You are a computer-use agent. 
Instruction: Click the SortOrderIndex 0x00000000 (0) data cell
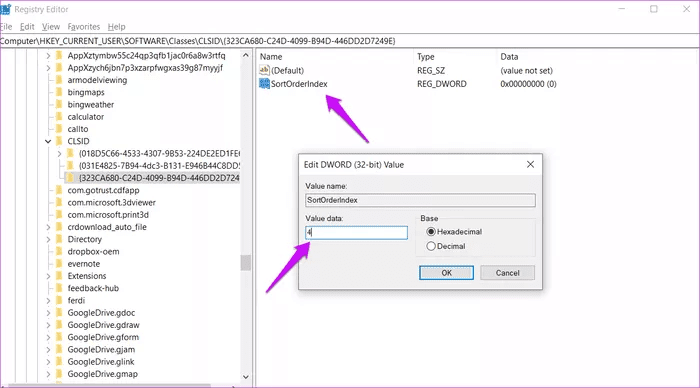[528, 84]
